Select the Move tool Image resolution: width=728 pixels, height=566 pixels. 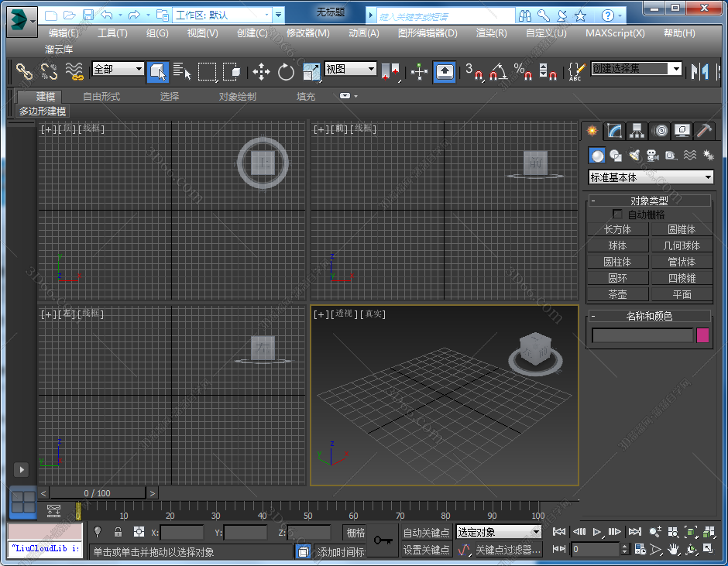(262, 72)
